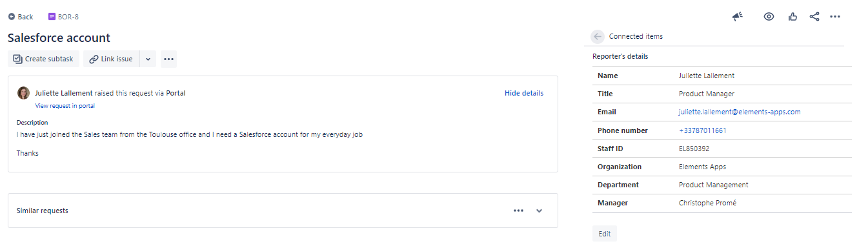Click the Create subtask button

click(x=43, y=59)
